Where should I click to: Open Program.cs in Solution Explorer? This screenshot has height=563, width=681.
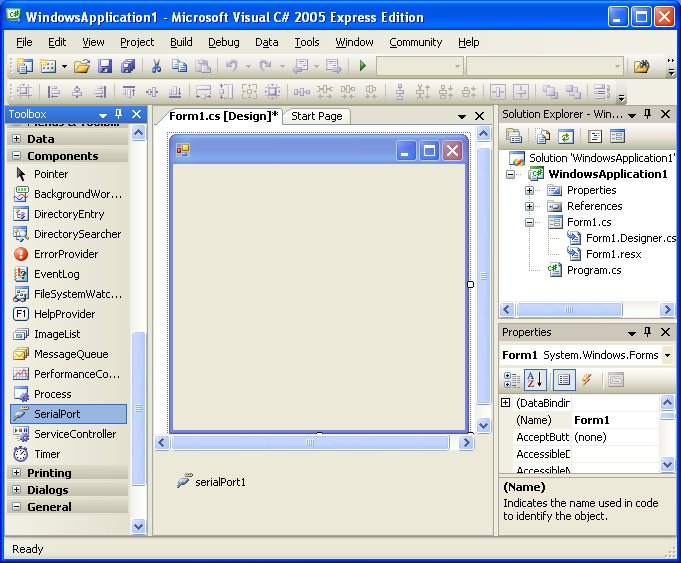[x=593, y=270]
